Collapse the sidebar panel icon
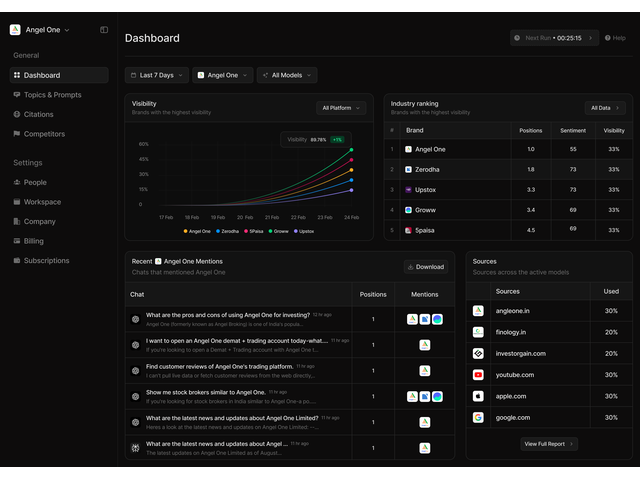The width and height of the screenshot is (640, 480). [104, 30]
